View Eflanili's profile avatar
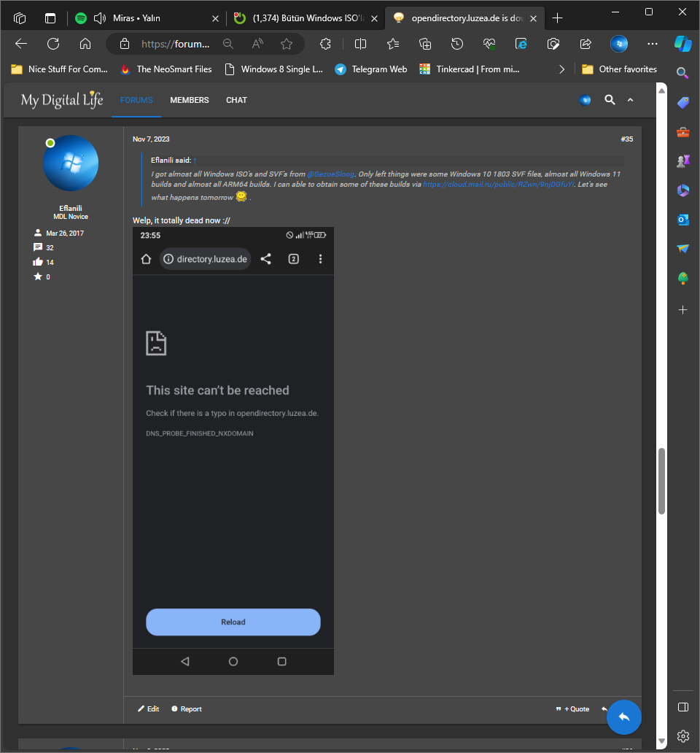This screenshot has height=753, width=700. [x=71, y=163]
